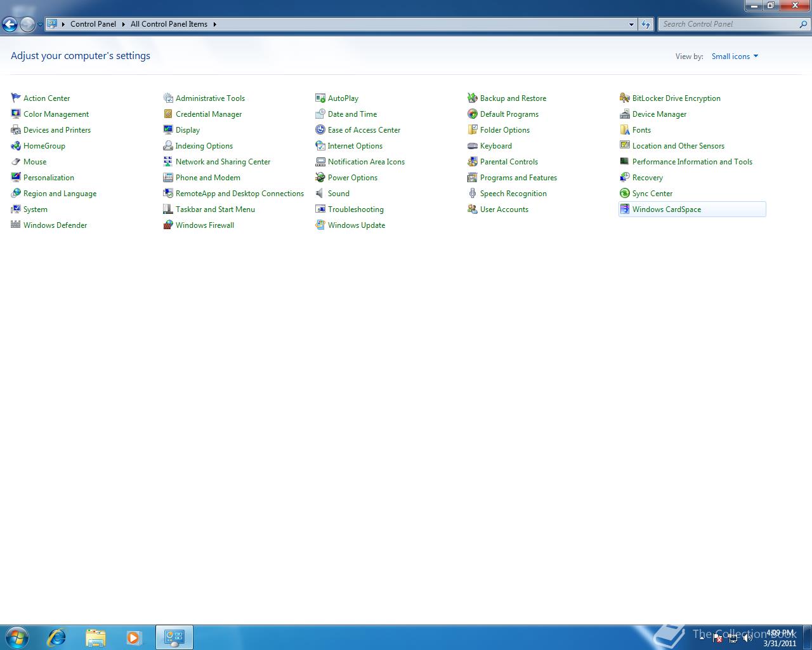This screenshot has width=812, height=650.
Task: Click All Control Panel Items in breadcrumb
Action: pos(169,23)
